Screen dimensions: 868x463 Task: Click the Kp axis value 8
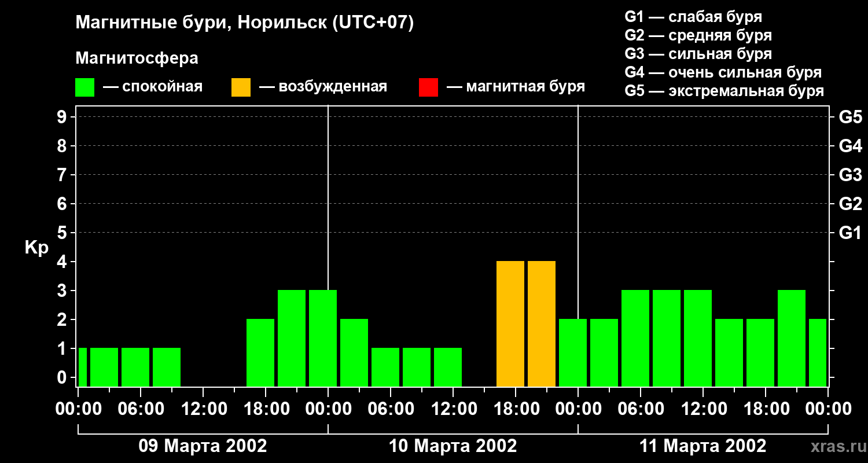63,146
